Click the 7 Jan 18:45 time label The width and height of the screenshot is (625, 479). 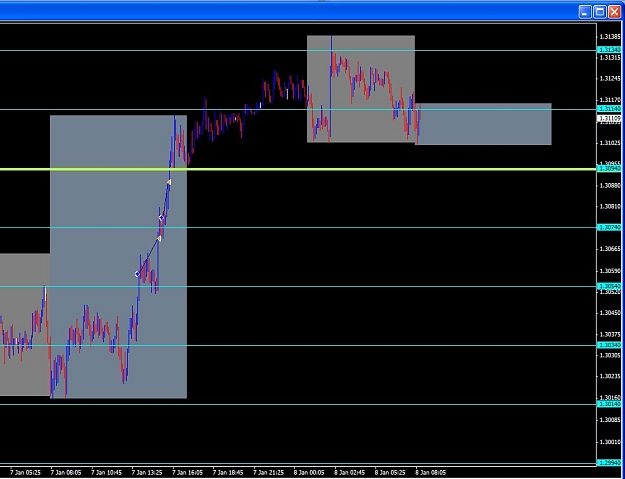[x=228, y=473]
